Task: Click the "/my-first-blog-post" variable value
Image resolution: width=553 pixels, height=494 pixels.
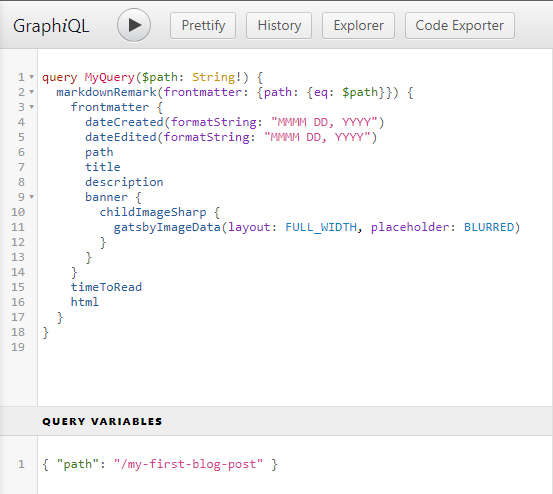Action: pyautogui.click(x=188, y=464)
